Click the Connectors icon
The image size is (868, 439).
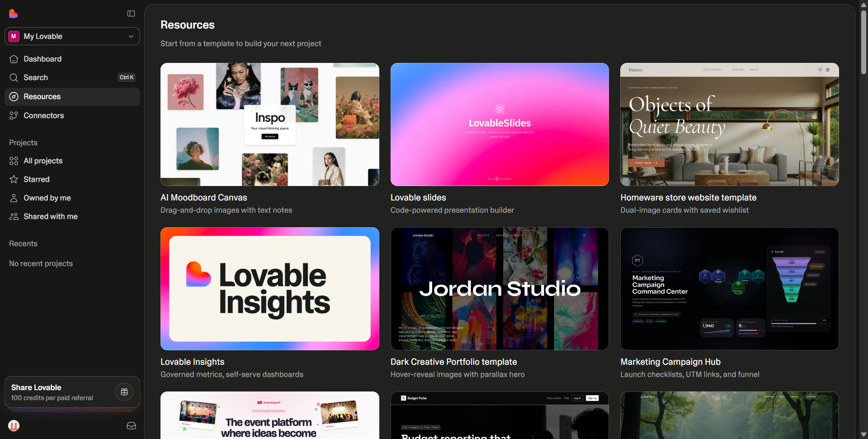(x=14, y=115)
